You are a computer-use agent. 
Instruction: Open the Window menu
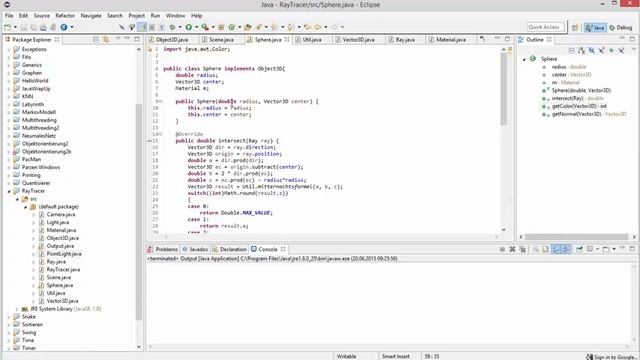[176, 16]
